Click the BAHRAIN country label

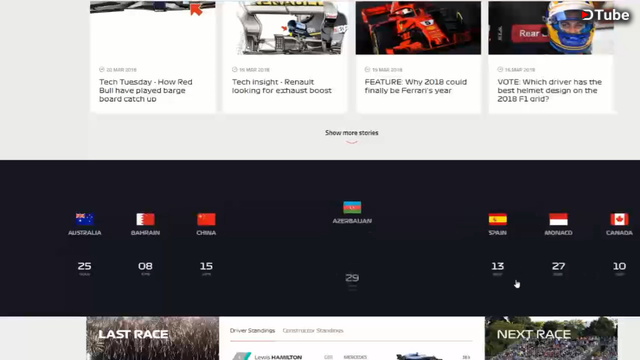click(145, 233)
